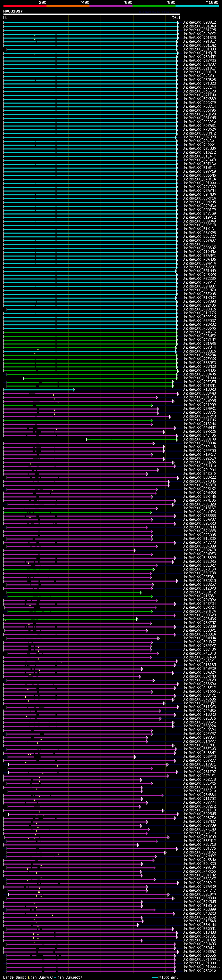Click the cyan ~100% identity legend segment

[x=197, y=6]
